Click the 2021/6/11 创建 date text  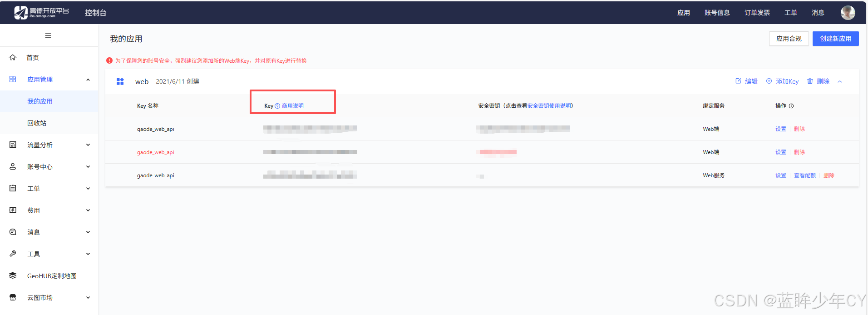tap(178, 81)
